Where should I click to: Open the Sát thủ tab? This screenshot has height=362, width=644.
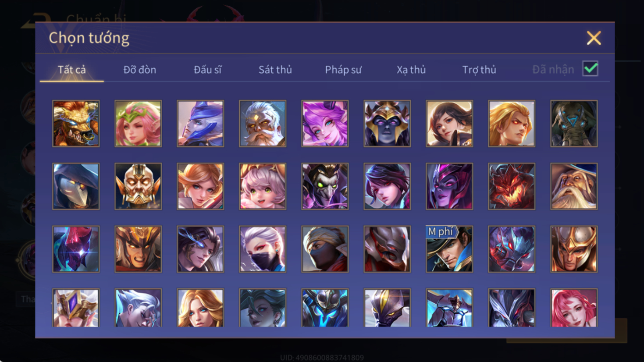point(275,70)
